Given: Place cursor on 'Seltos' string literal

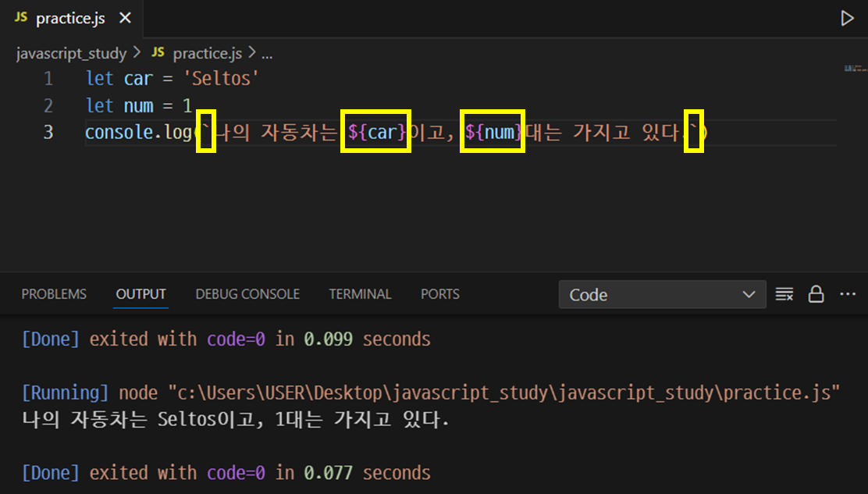Looking at the screenshot, I should [221, 79].
